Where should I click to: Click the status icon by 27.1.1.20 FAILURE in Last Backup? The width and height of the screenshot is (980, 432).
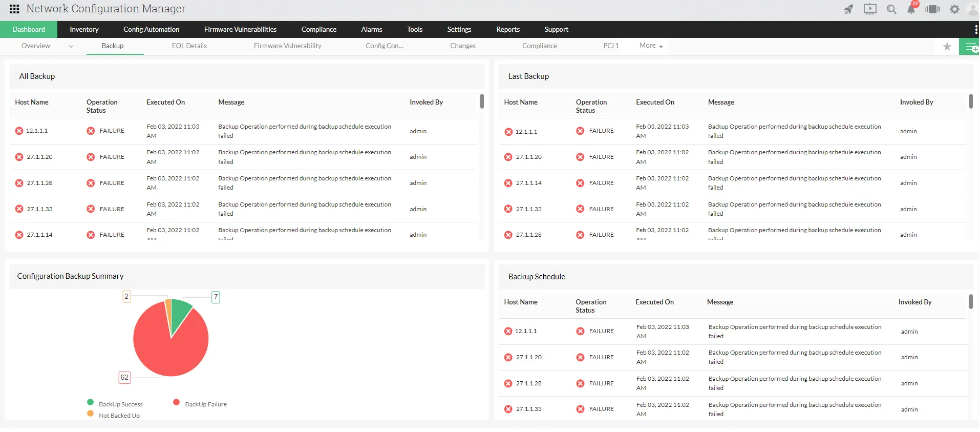[x=580, y=157]
